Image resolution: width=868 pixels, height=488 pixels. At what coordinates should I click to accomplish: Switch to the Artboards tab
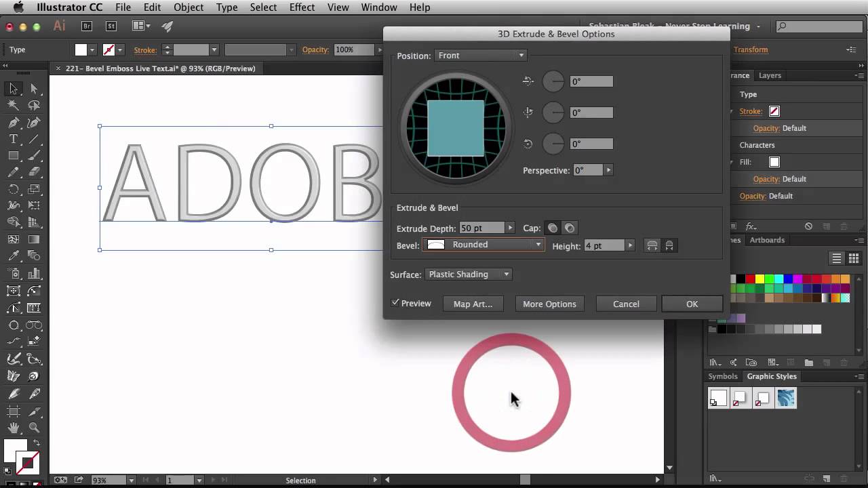767,240
